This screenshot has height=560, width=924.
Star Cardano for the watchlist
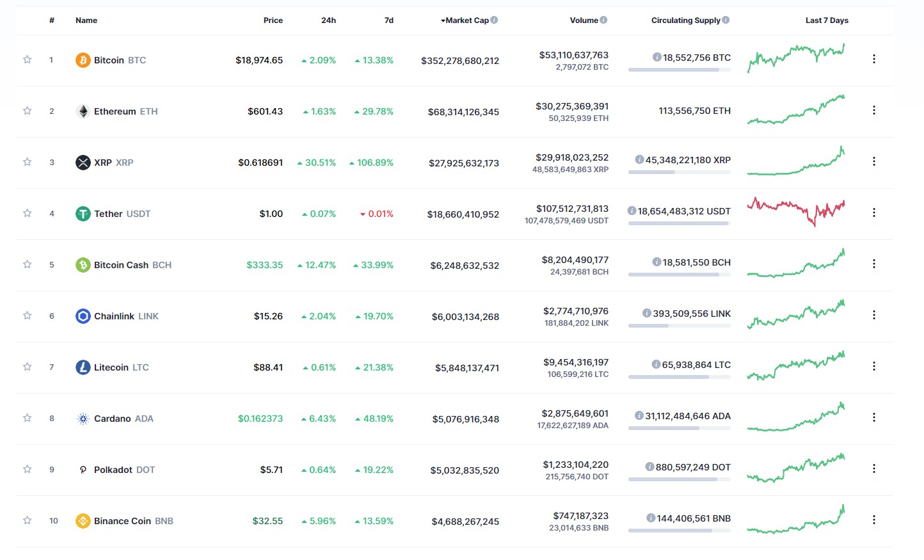tap(28, 418)
